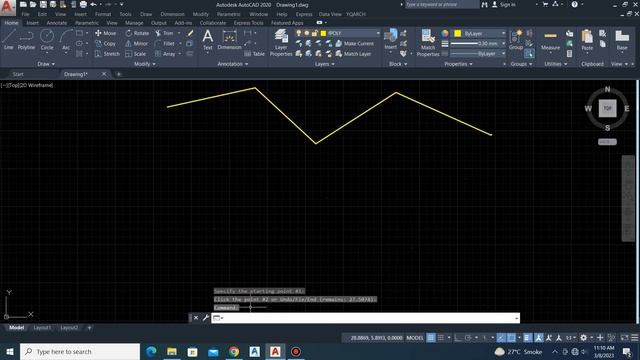Click the Scale tool
Image resolution: width=640 pixels, height=360 pixels.
(136, 54)
